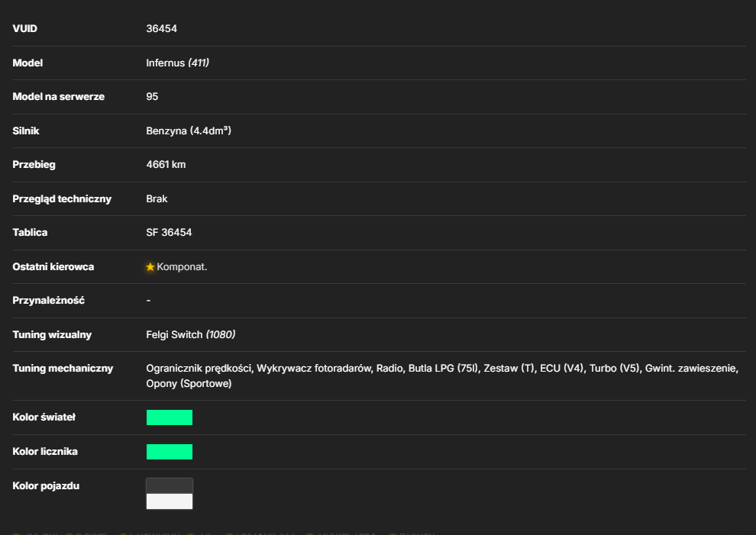Click the Przynależność label
The image size is (756, 535).
click(48, 300)
